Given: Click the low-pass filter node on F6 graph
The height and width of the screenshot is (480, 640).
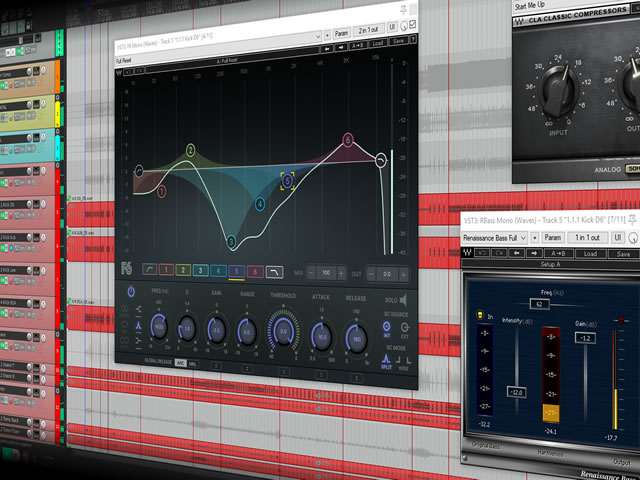Looking at the screenshot, I should click(x=380, y=160).
